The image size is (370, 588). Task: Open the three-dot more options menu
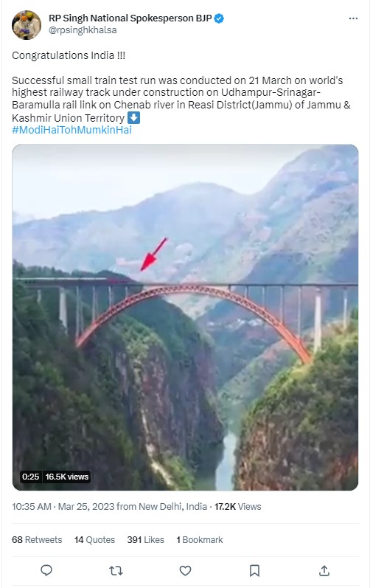[x=353, y=18]
